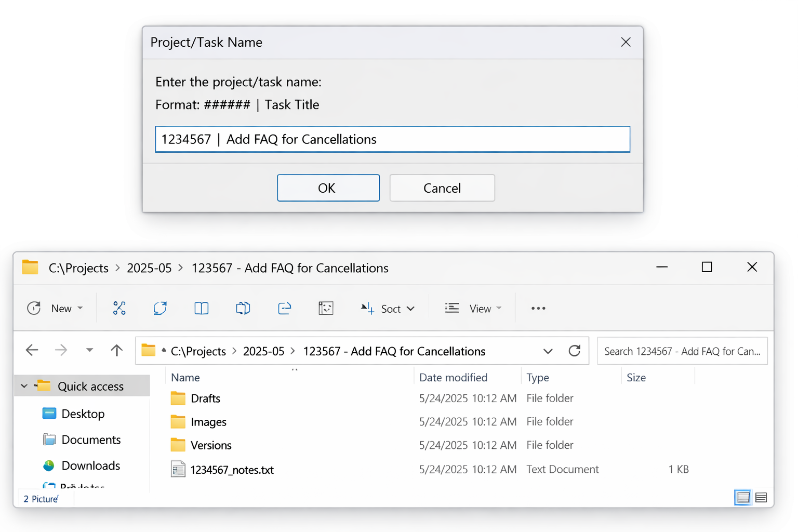Screen dimensions: 798x532
Task: Open the 1234567_notes.txt file
Action: (232, 469)
